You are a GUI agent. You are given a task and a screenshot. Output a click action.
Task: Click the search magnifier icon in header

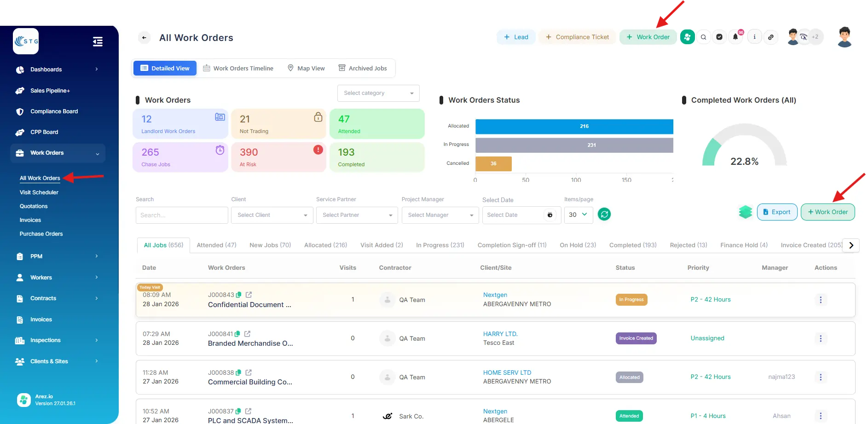[x=703, y=37]
